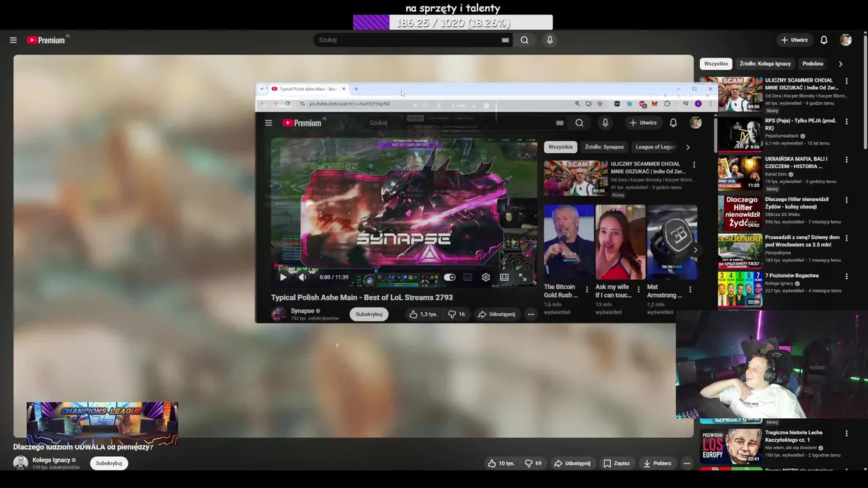Subscribe to Kolega Ignacy channel
868x488 pixels.
(x=108, y=464)
